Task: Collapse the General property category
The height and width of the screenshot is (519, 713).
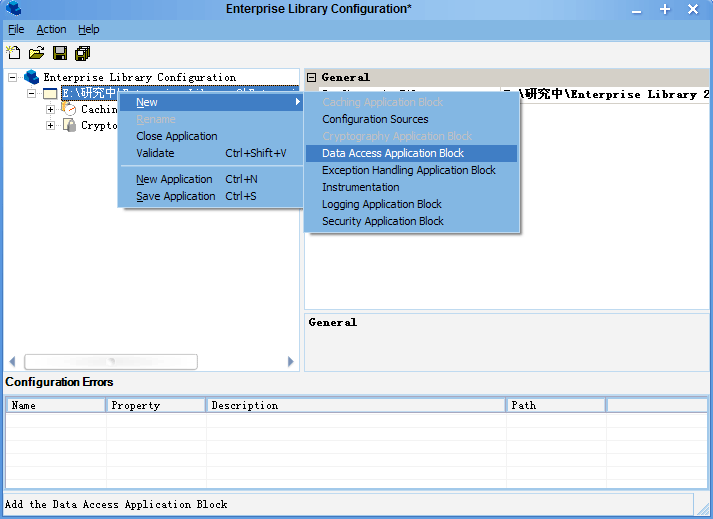Action: point(311,77)
